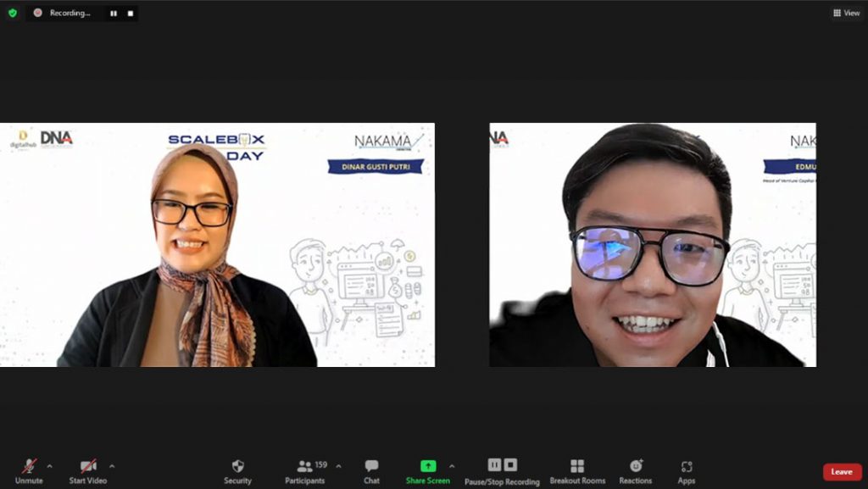Leave the meeting
868x489 pixels.
(x=842, y=472)
